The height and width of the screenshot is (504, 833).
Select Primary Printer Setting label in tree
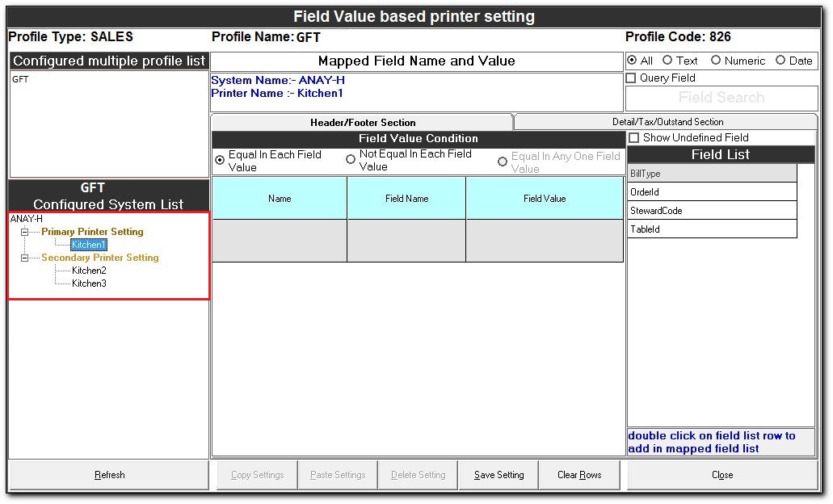(92, 232)
